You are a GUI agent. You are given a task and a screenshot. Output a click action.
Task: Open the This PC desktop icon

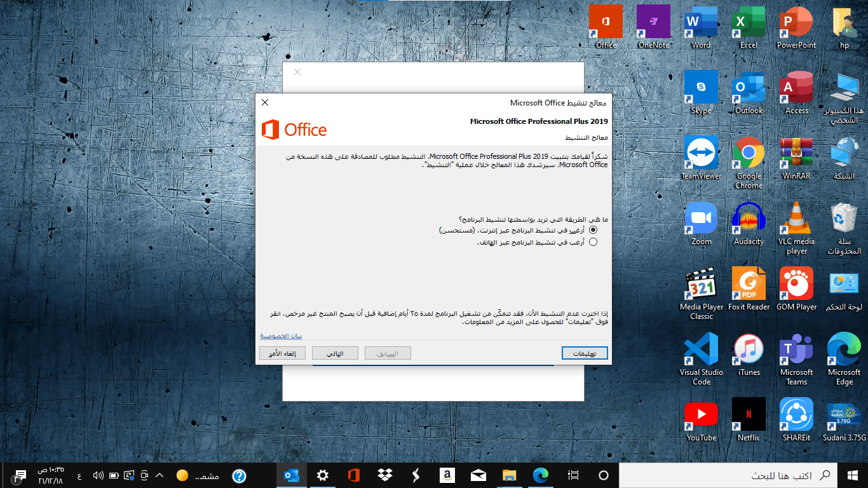[844, 98]
